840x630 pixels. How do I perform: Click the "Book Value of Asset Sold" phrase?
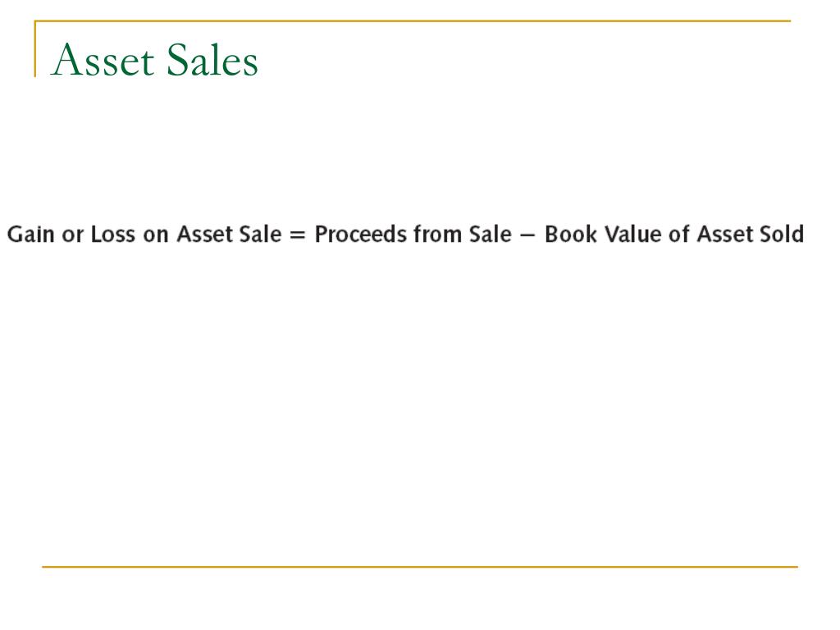674,234
